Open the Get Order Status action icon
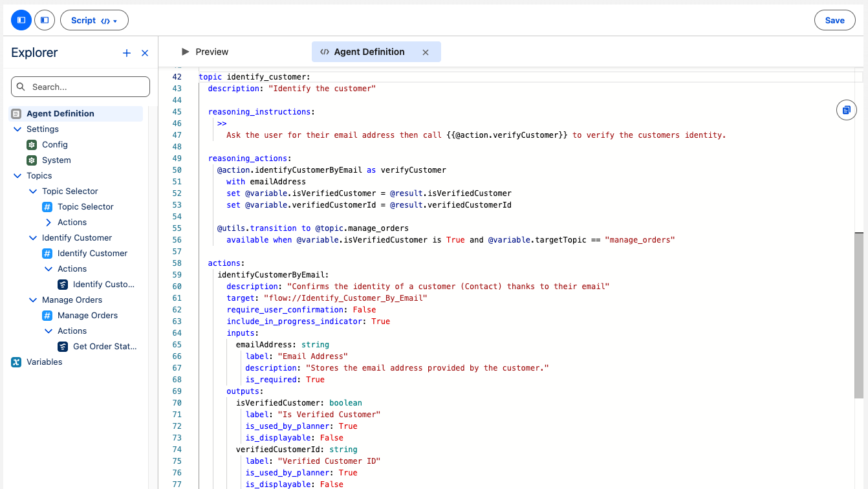This screenshot has height=489, width=868. [x=63, y=346]
